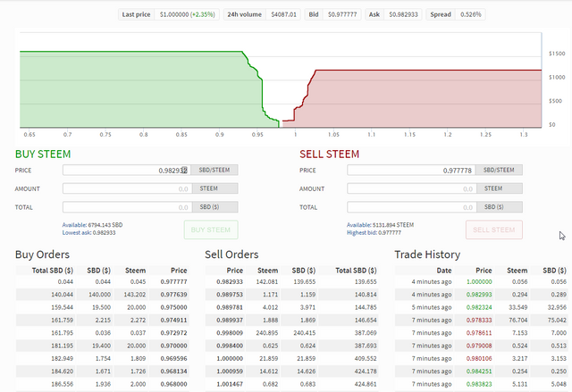572x392 pixels.
Task: Click trade history price 0.982993
Action: click(479, 295)
